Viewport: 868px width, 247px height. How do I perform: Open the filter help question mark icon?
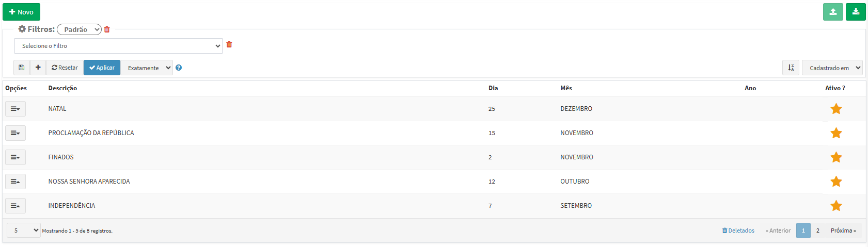tap(179, 68)
